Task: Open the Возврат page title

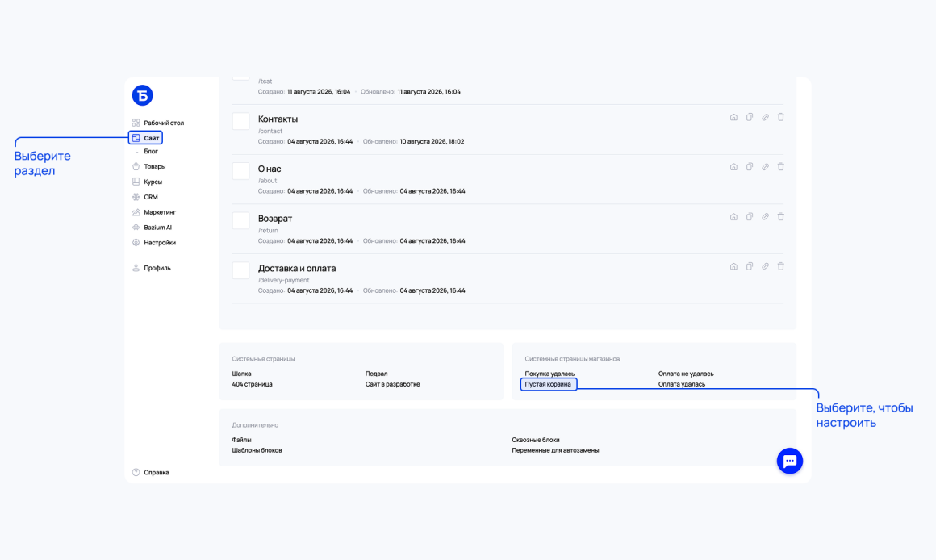Action: [x=275, y=219]
